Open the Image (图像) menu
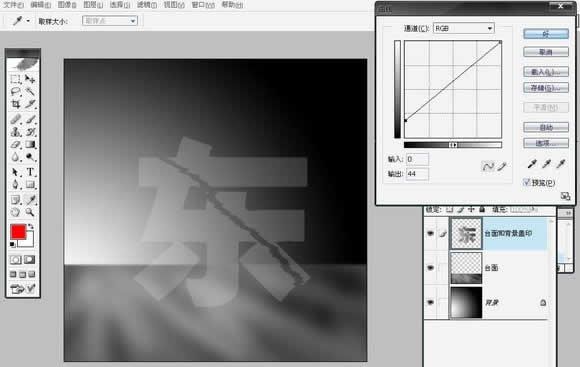This screenshot has height=367, width=580. point(67,5)
